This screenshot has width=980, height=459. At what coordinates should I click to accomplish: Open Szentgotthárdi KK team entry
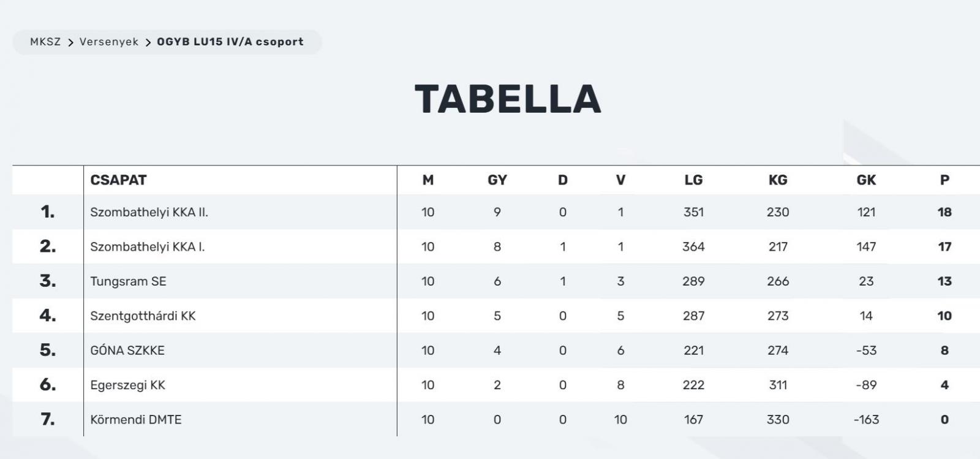click(143, 316)
